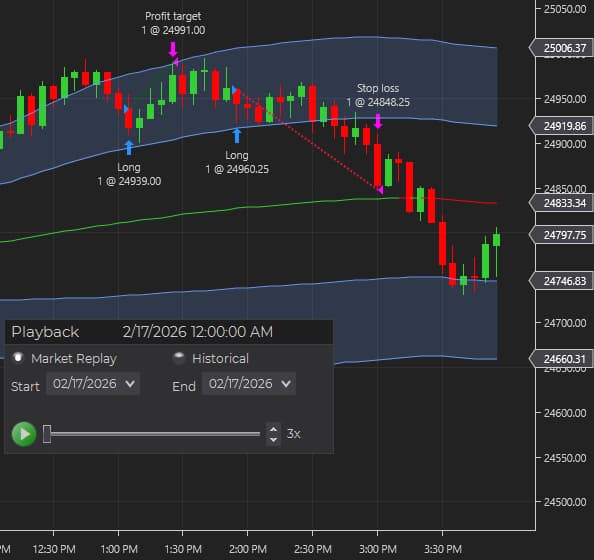The height and width of the screenshot is (560, 594).
Task: Start playback with the green play button
Action: (x=24, y=434)
